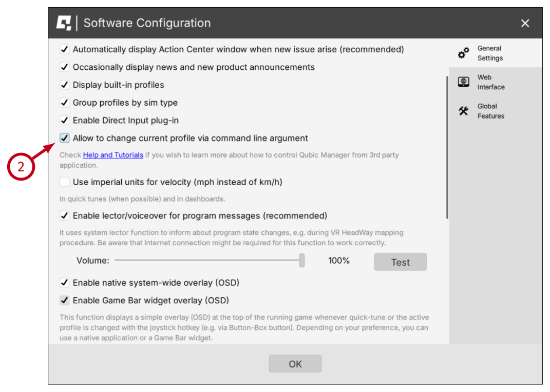Select the General Settings tab

click(490, 53)
